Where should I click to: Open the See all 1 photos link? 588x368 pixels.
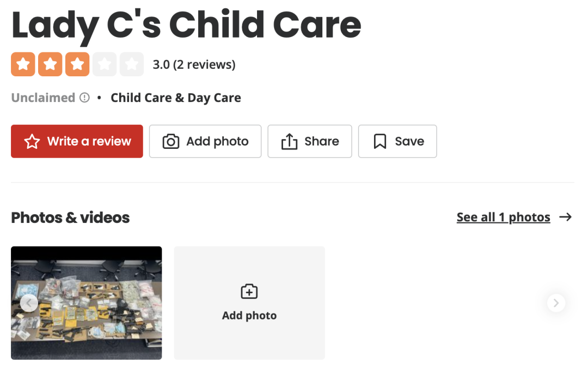[503, 217]
